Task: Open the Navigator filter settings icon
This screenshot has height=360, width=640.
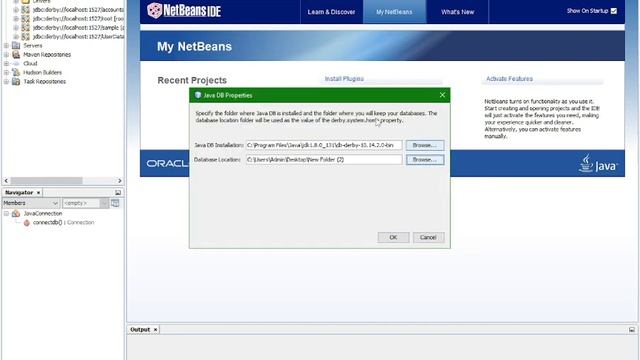Action: 115,203
